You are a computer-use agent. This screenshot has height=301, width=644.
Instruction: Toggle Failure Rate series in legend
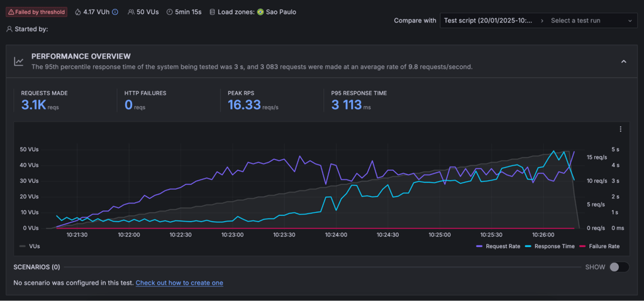point(599,246)
